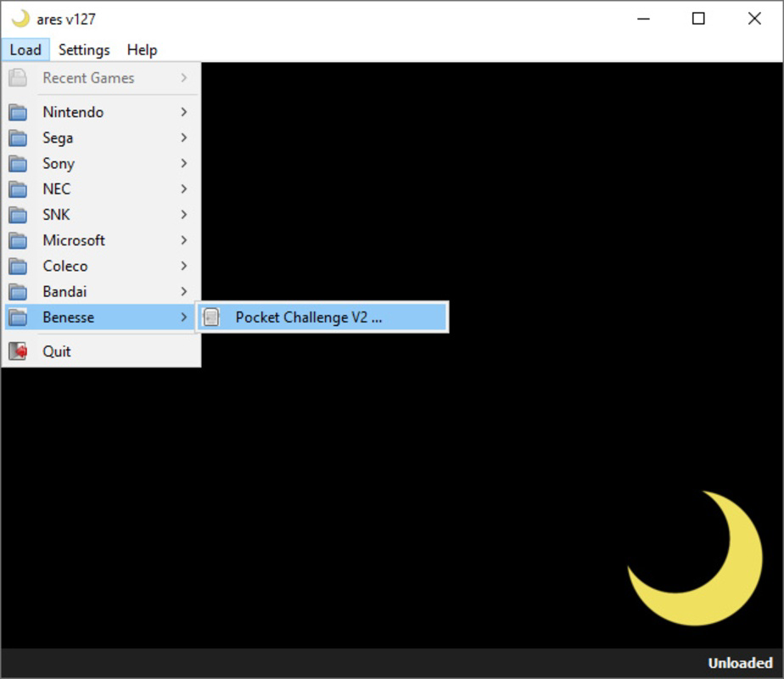Expand the Nintendo submenu arrow
The height and width of the screenshot is (679, 784).
[183, 112]
